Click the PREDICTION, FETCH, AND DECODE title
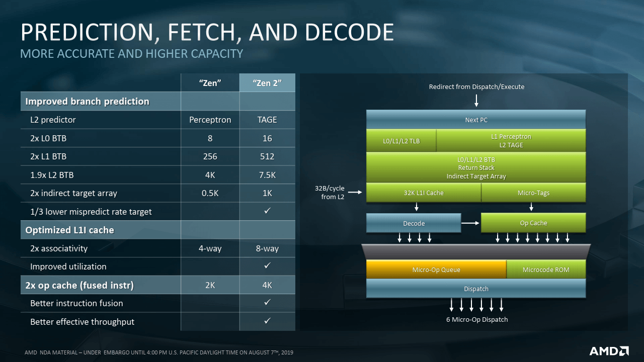 [x=207, y=33]
